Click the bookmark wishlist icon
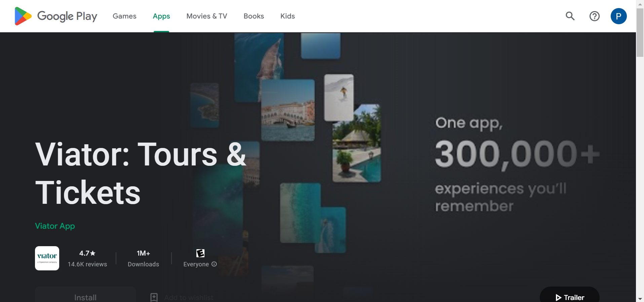Image resolution: width=644 pixels, height=302 pixels. 154,297
